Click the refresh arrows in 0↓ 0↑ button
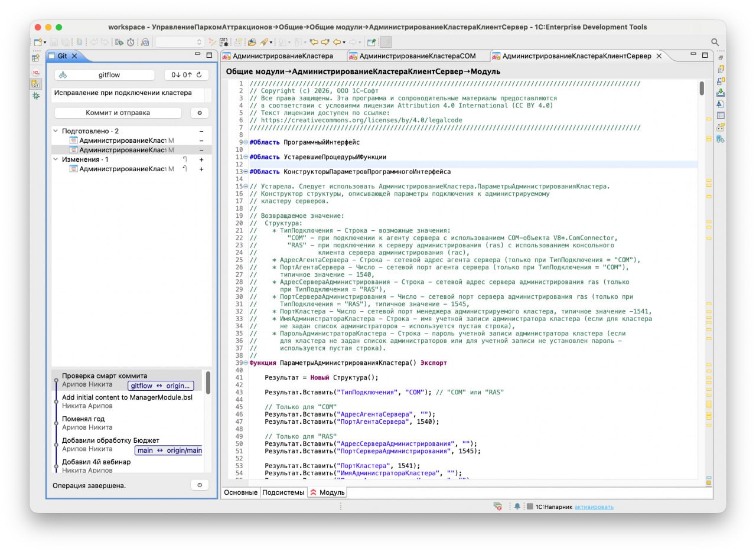 [x=199, y=75]
